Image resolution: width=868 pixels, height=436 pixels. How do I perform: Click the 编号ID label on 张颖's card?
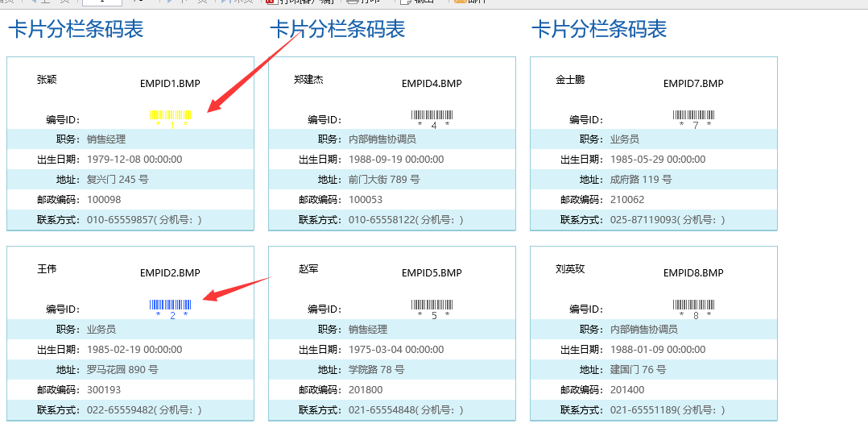pyautogui.click(x=63, y=119)
